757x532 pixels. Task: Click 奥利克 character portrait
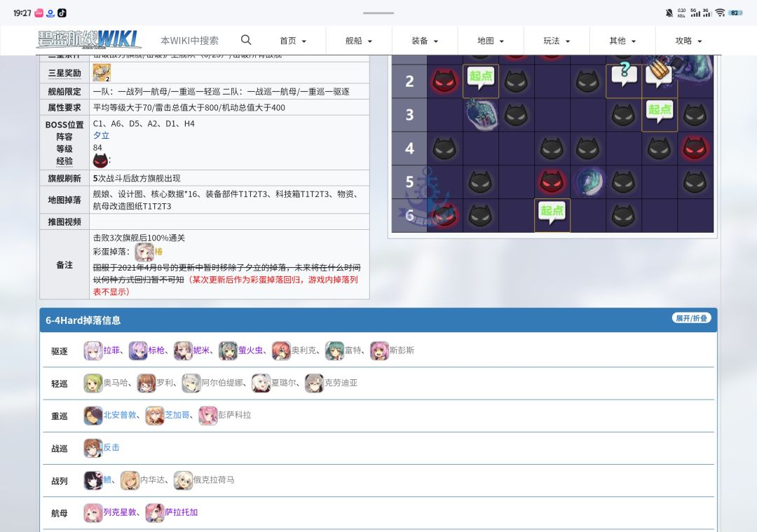coord(281,351)
